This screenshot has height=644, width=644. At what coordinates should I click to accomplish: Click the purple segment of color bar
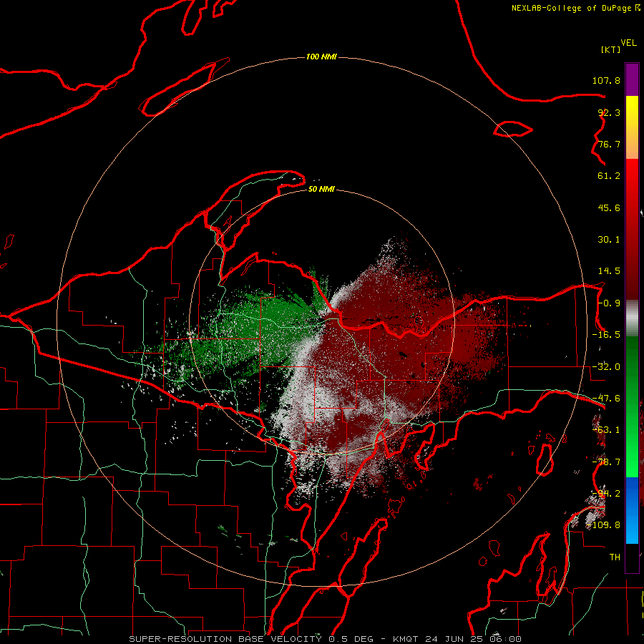[632, 79]
